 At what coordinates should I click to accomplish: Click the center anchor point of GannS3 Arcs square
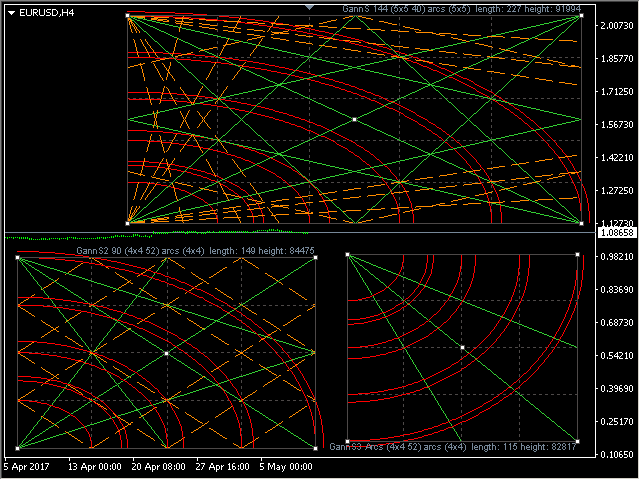pyautogui.click(x=462, y=348)
